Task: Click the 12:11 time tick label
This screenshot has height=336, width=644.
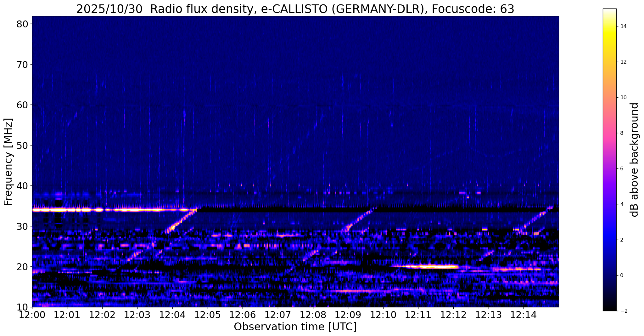Action: coord(418,315)
